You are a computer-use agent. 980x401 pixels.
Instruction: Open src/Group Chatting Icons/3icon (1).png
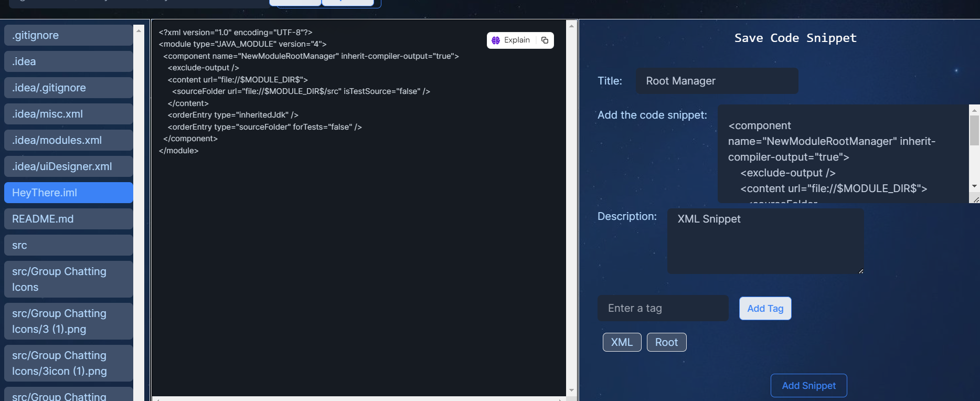point(68,363)
